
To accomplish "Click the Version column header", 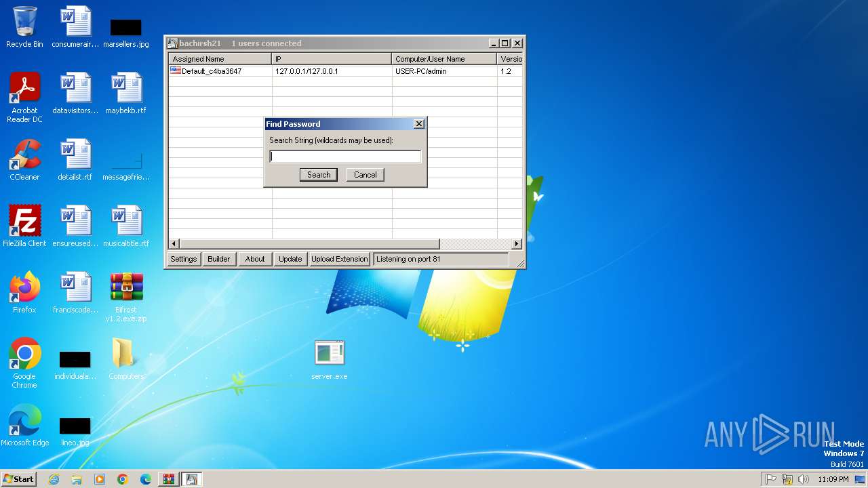I will point(511,59).
